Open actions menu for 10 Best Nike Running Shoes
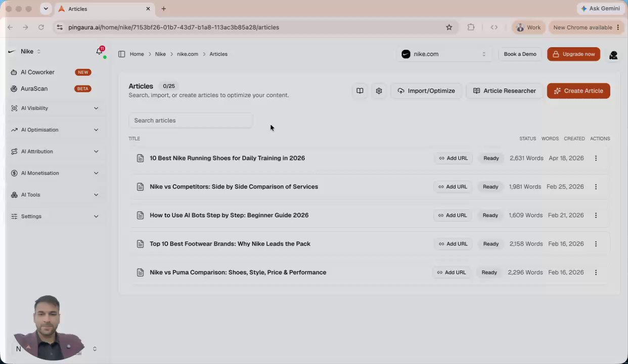 (596, 158)
